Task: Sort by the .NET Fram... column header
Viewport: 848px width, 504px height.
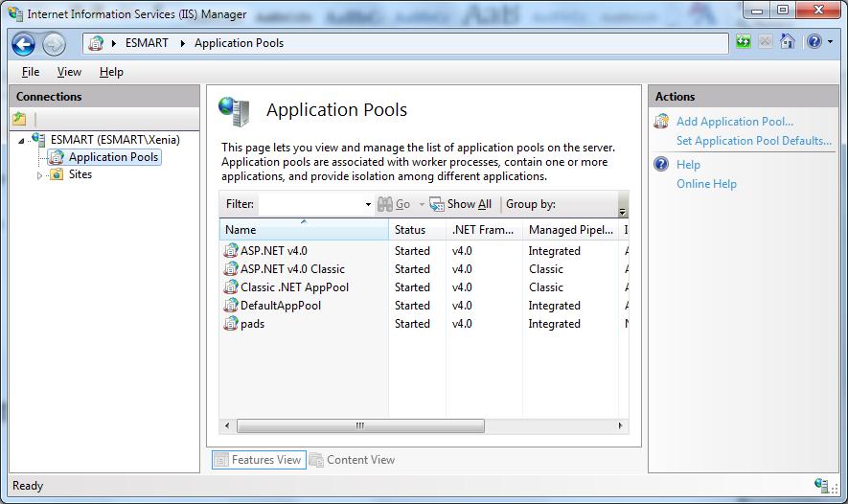Action: click(x=484, y=230)
